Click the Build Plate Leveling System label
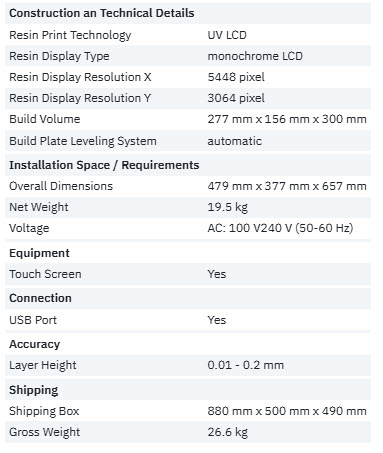 coord(83,141)
